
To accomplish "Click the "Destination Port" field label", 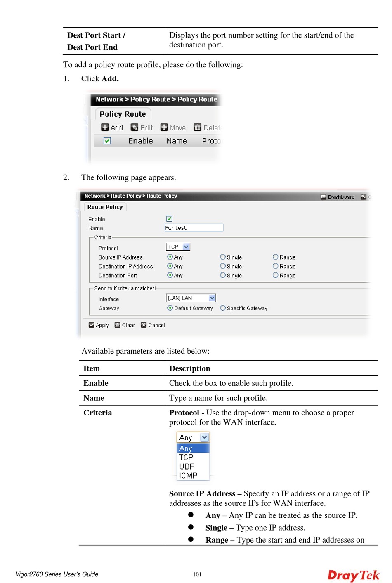I will point(118,275).
